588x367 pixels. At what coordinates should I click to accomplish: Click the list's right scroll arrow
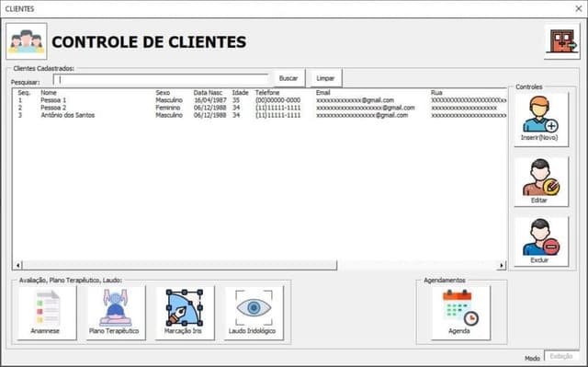tap(502, 265)
